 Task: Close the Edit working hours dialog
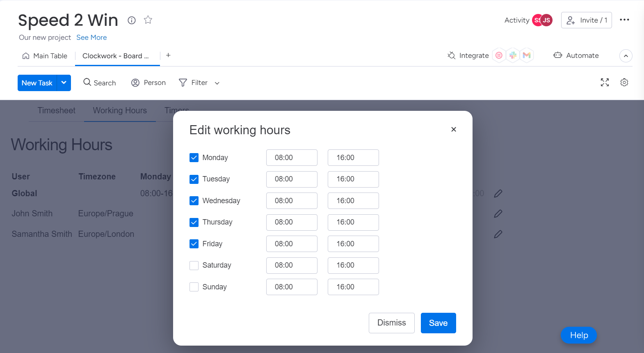(453, 129)
